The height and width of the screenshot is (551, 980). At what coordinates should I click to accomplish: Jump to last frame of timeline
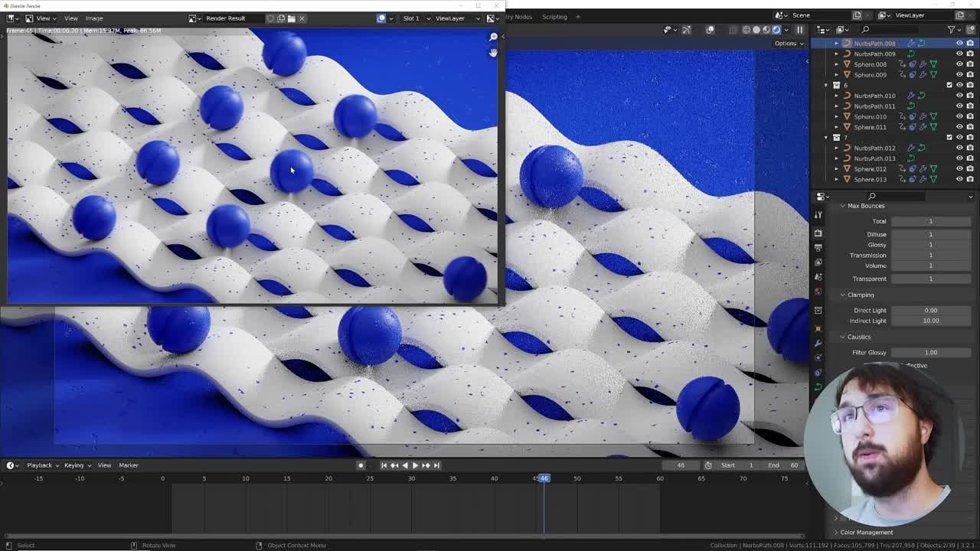point(436,465)
